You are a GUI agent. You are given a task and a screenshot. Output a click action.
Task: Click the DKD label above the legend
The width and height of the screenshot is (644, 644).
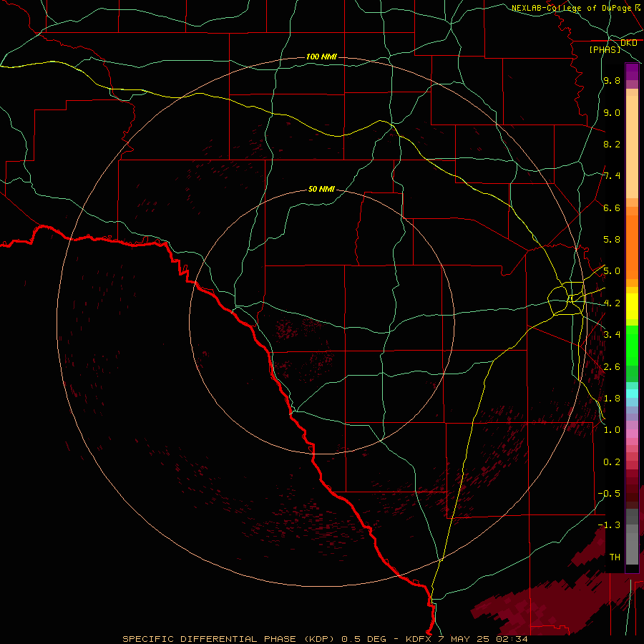[629, 43]
